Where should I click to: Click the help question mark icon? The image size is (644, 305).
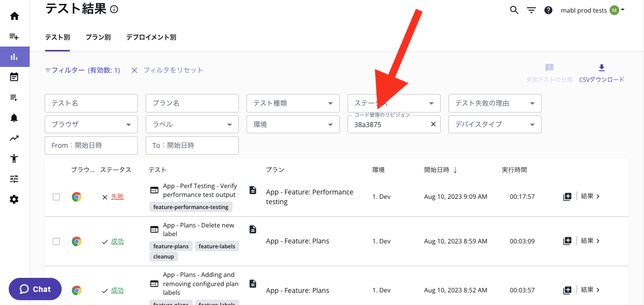click(548, 10)
